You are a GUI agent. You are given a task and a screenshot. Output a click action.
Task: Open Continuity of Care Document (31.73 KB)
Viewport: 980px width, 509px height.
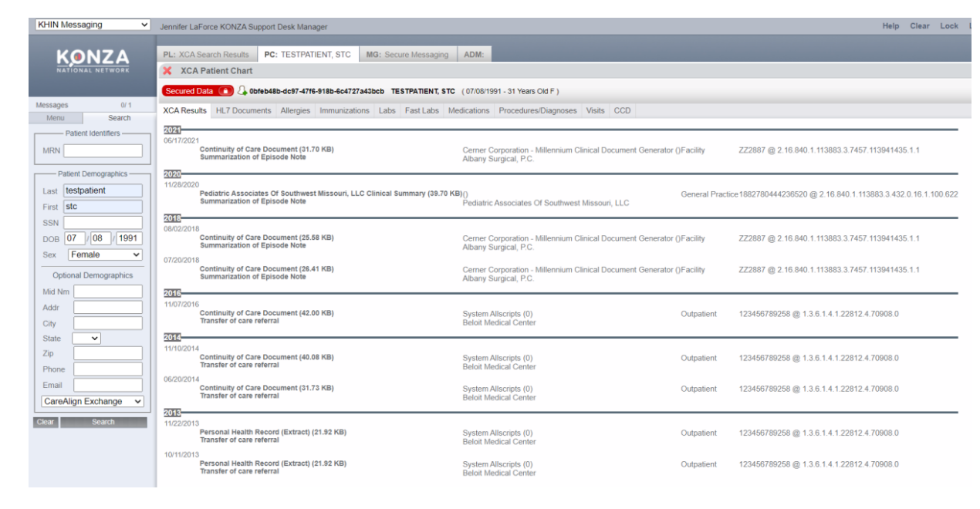[266, 388]
